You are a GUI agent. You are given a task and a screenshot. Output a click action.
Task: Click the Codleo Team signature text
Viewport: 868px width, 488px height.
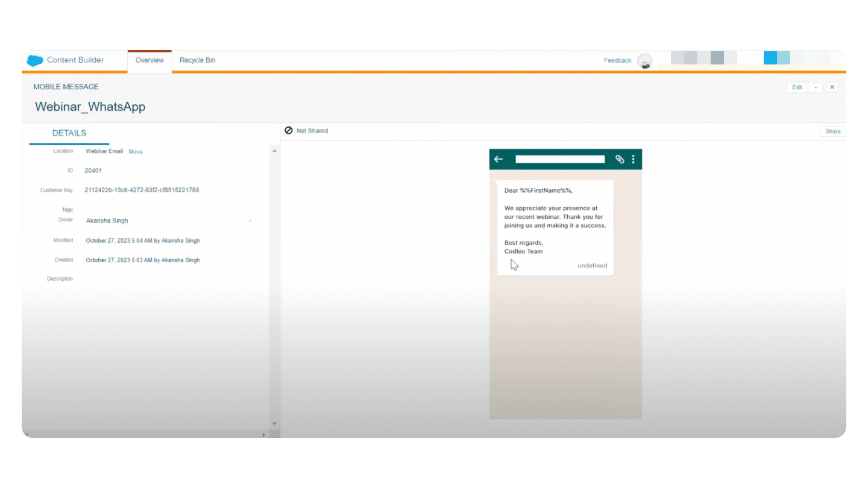point(524,251)
